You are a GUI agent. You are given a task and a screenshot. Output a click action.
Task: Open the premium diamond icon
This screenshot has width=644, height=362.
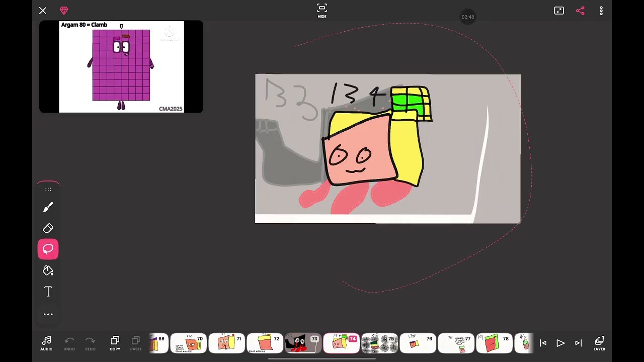pyautogui.click(x=64, y=11)
